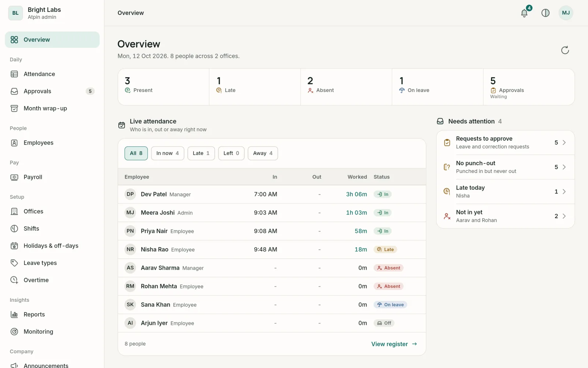The height and width of the screenshot is (368, 588).
Task: Open Reports under Insights
Action: pyautogui.click(x=52, y=314)
